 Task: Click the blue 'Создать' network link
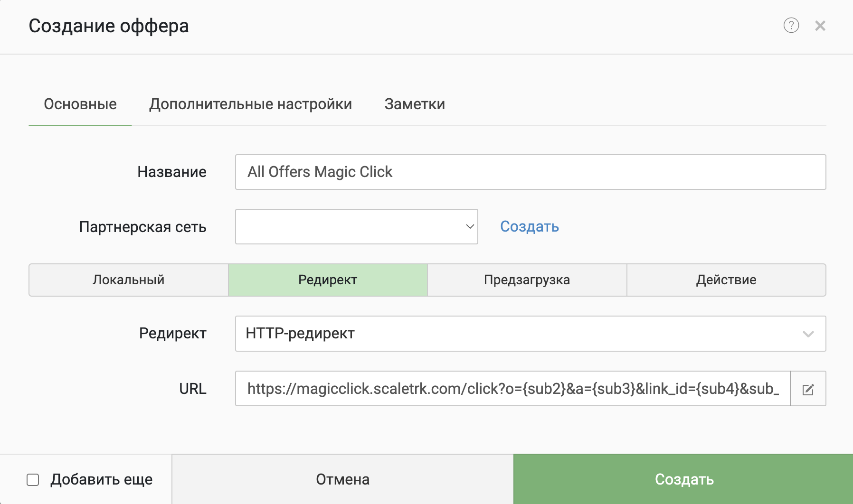click(x=529, y=227)
